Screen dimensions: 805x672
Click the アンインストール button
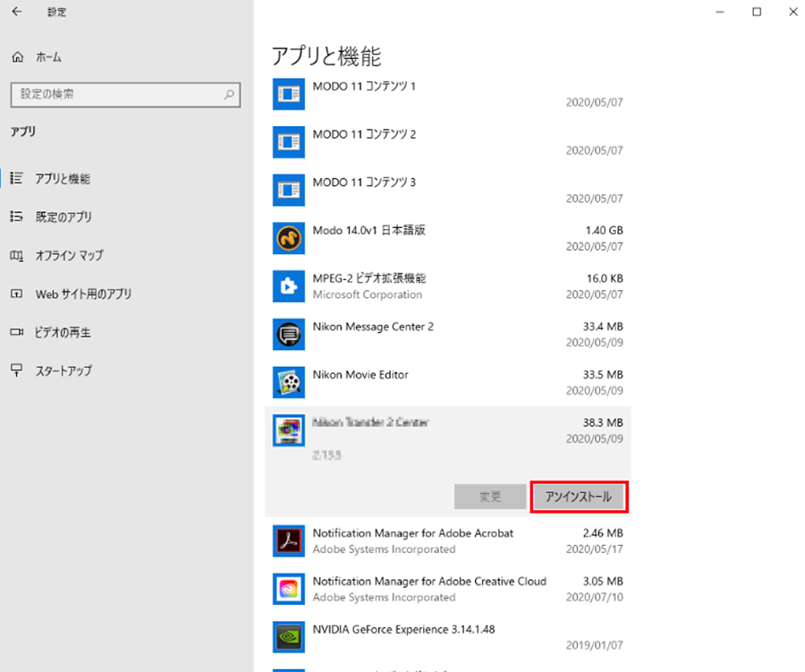pyautogui.click(x=579, y=497)
